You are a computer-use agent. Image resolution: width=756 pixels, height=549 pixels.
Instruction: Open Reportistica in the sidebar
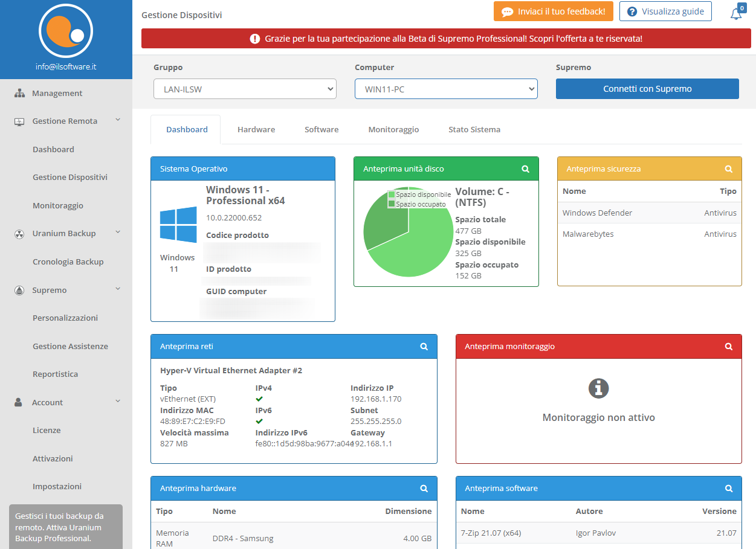click(55, 374)
